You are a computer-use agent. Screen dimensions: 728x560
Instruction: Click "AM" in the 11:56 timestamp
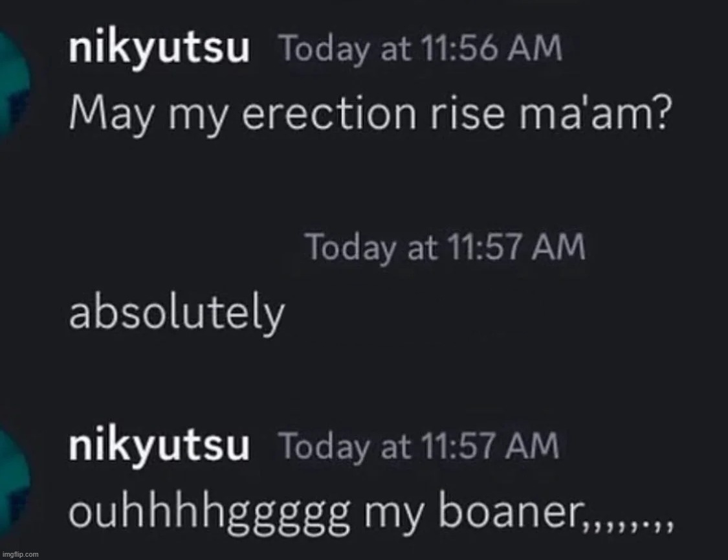534,49
